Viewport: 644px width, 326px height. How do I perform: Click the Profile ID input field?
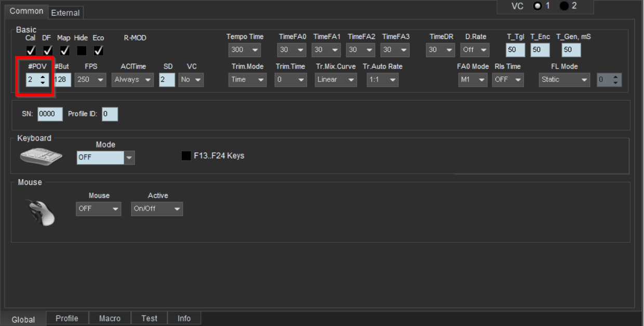coord(110,114)
